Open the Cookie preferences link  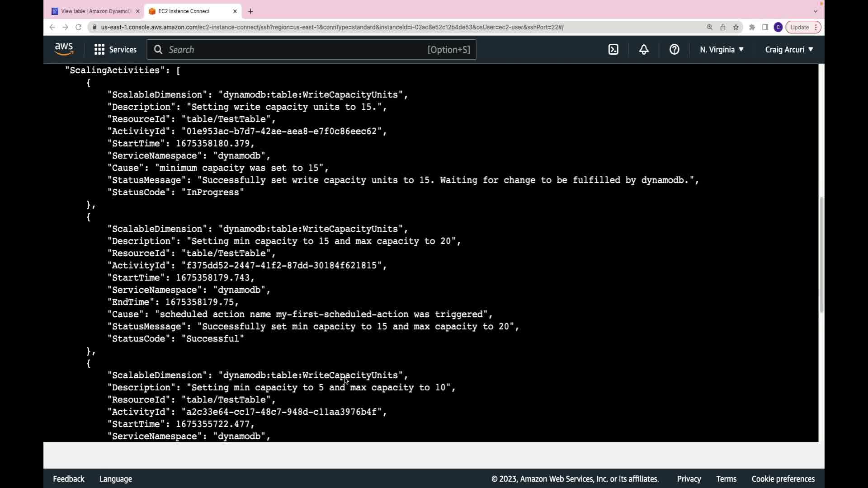783,479
